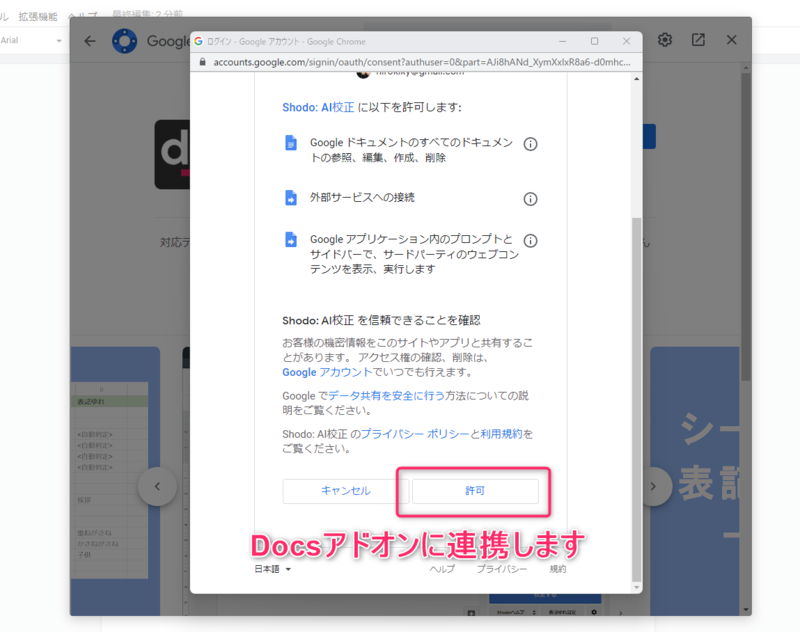This screenshot has width=800, height=632.
Task: Show info for 外部サービスへの接続 permission
Action: click(531, 199)
